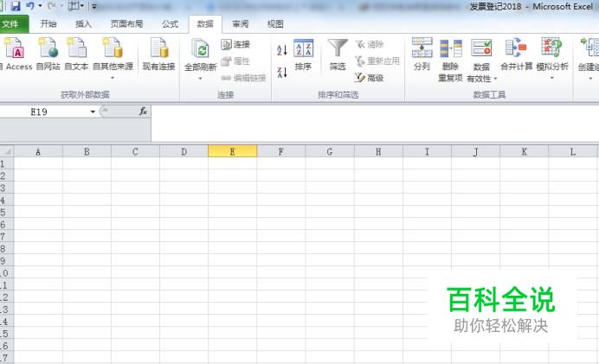This screenshot has height=364, width=599.
Task: Click 重新应用 (Reapply) button
Action: (x=377, y=61)
